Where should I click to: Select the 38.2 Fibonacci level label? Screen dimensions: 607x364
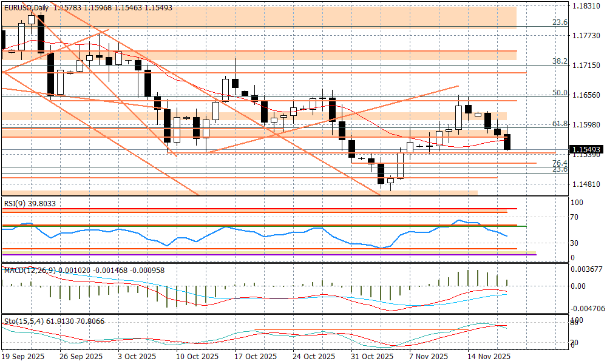559,61
